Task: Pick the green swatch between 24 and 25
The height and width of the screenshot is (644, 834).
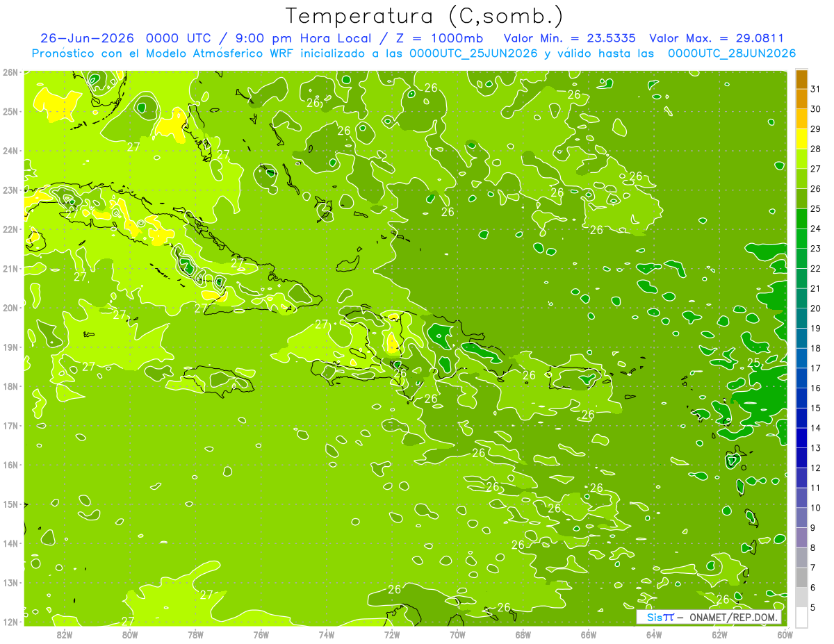Action: coord(801,219)
